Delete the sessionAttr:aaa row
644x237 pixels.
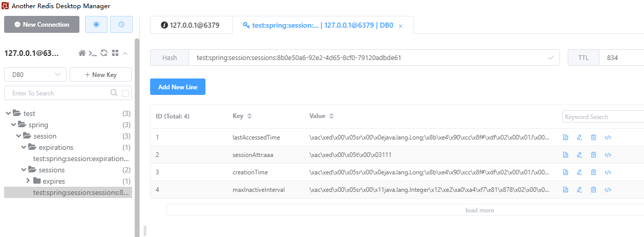click(x=593, y=155)
